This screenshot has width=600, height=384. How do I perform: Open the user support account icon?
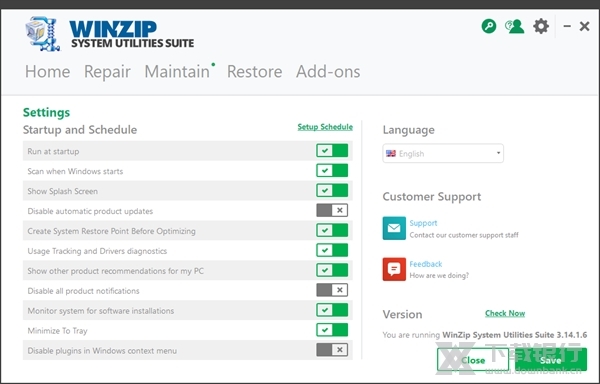(x=514, y=26)
